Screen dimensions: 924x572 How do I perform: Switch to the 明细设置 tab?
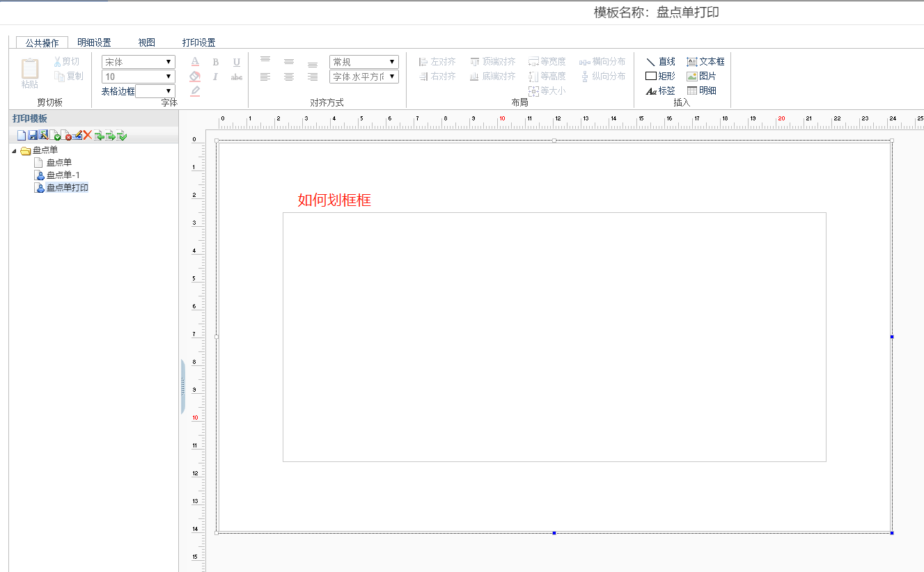tap(94, 42)
